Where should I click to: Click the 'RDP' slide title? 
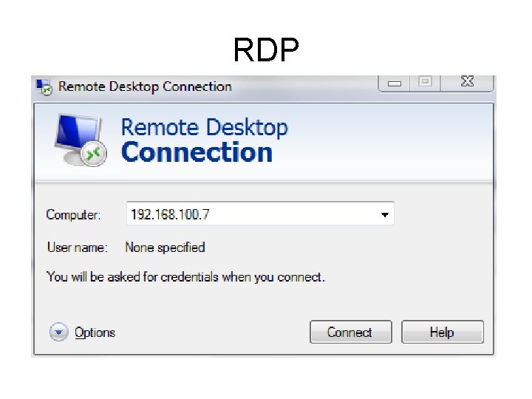(266, 50)
